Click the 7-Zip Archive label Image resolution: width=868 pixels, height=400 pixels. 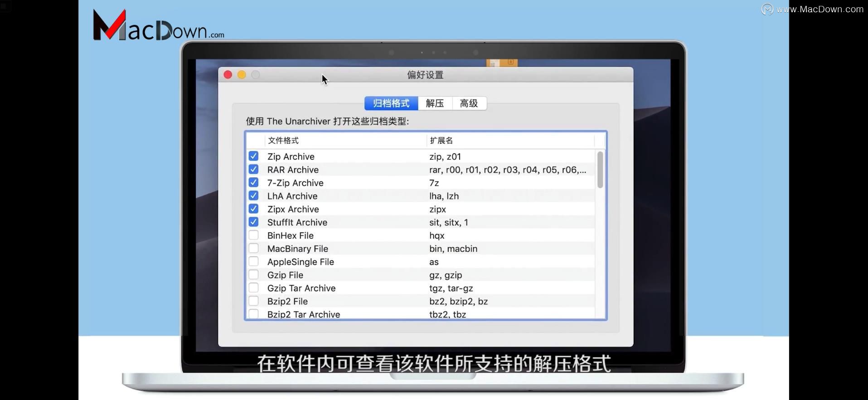point(296,183)
